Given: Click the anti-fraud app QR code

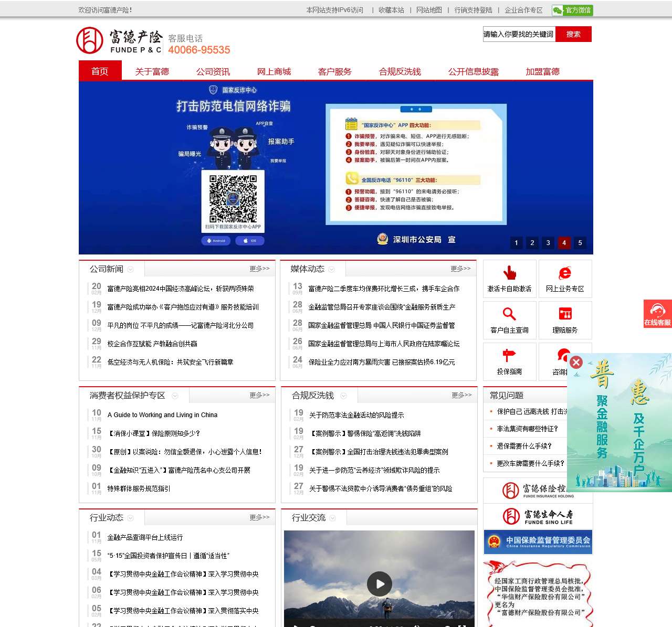Looking at the screenshot, I should click(233, 199).
